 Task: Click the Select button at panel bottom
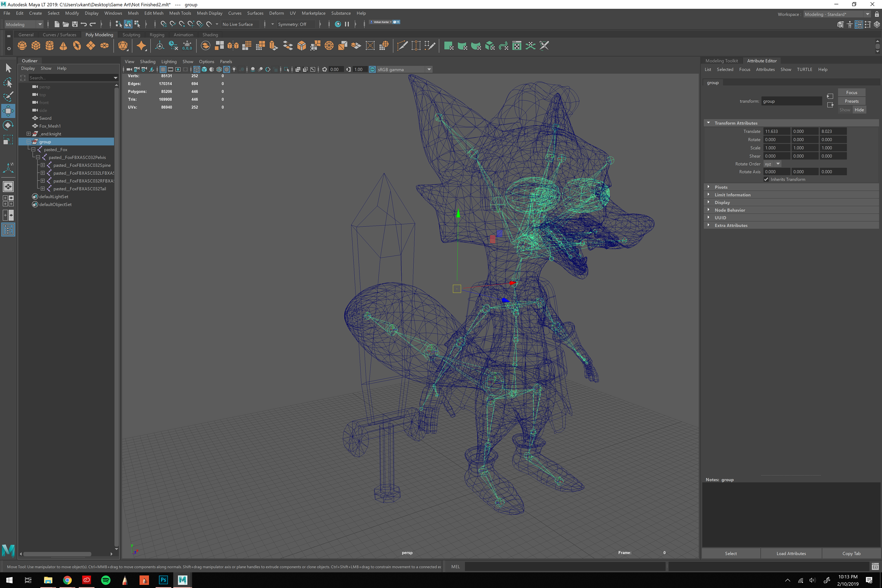click(730, 553)
